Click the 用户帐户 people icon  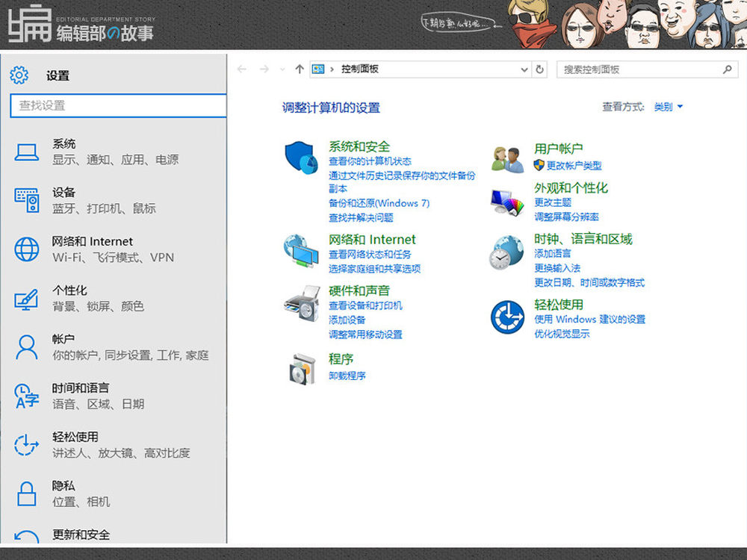(507, 159)
